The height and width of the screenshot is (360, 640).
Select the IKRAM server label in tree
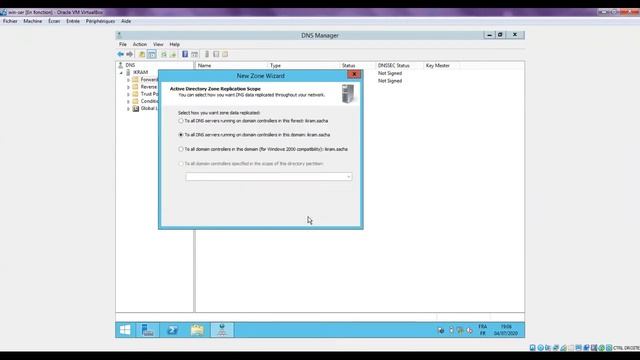pos(140,72)
